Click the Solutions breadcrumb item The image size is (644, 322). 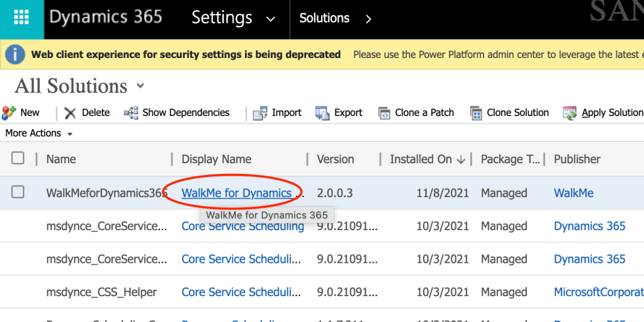324,18
